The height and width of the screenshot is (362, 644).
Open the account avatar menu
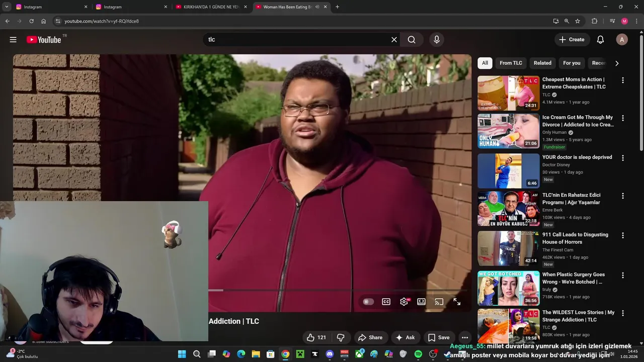pyautogui.click(x=622, y=40)
